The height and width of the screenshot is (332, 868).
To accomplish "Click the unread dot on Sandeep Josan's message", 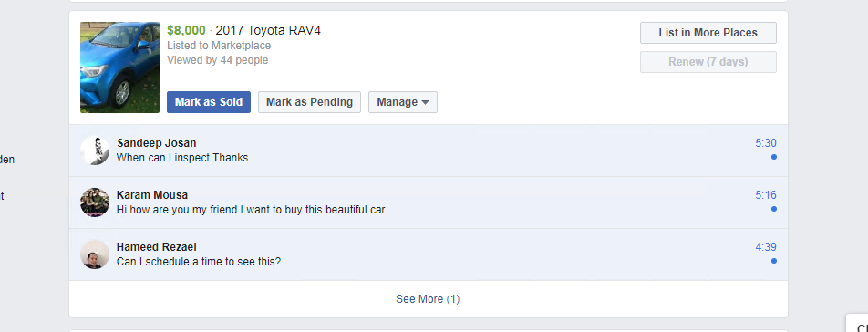I will pos(774,157).
